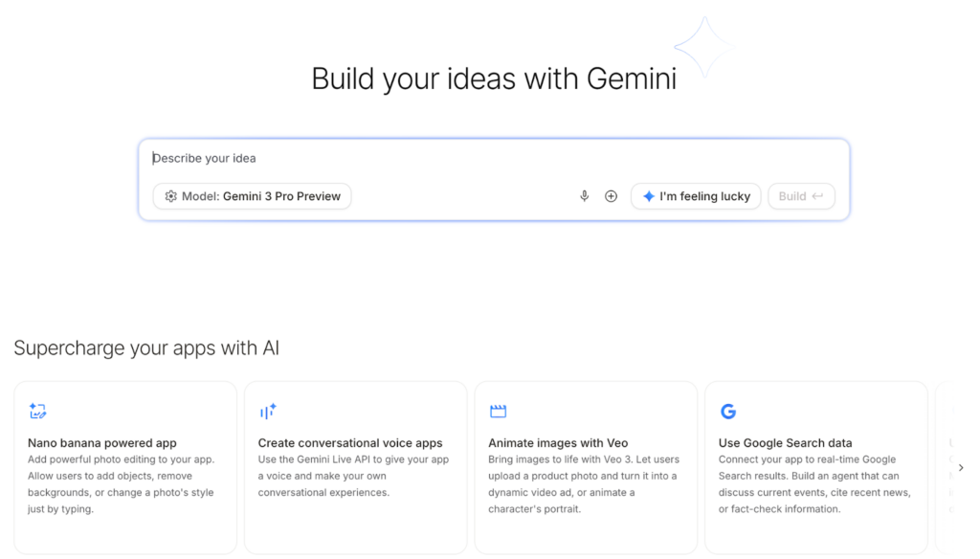Click the enter arrow icon on Build
Image resolution: width=980 pixels, height=559 pixels.
tap(817, 196)
